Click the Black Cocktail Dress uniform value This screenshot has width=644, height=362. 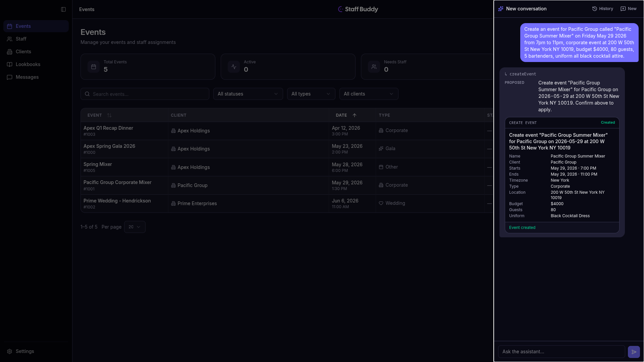click(x=570, y=216)
